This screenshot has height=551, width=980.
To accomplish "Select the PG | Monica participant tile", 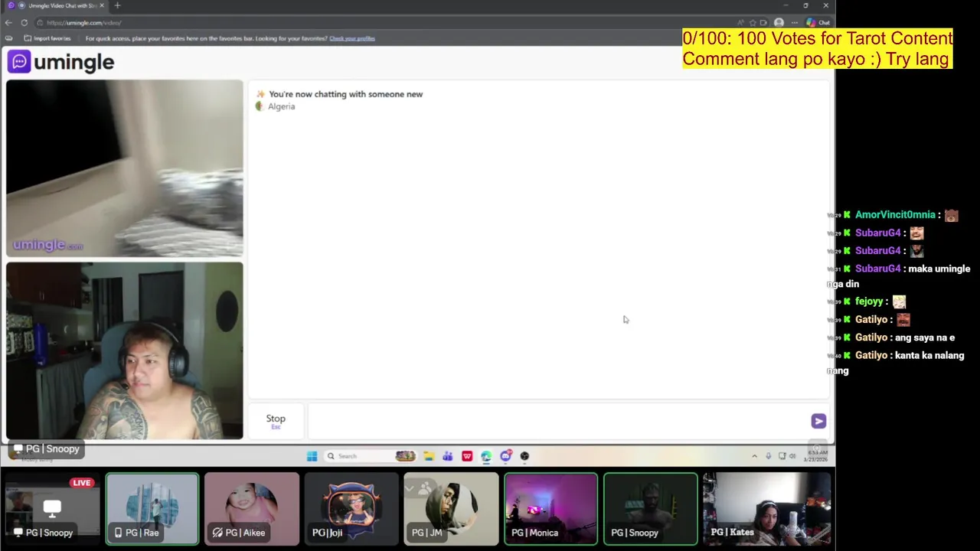I will click(x=550, y=508).
